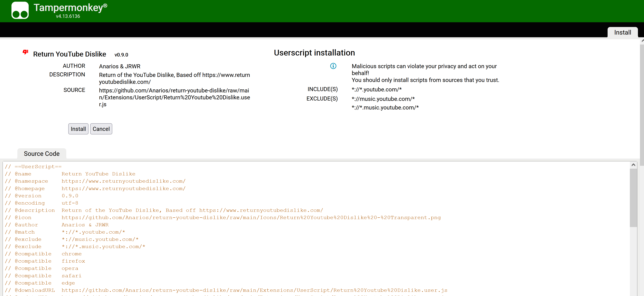Click the ==UserScript== header line
This screenshot has width=644, height=296.
(x=33, y=166)
